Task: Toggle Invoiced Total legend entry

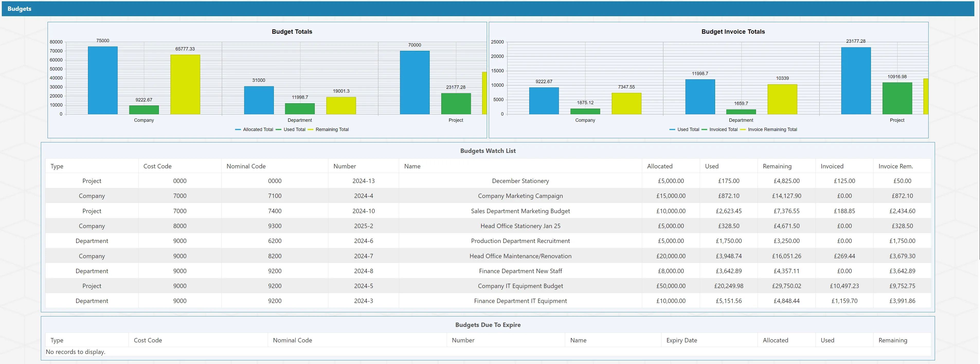Action: coord(720,129)
